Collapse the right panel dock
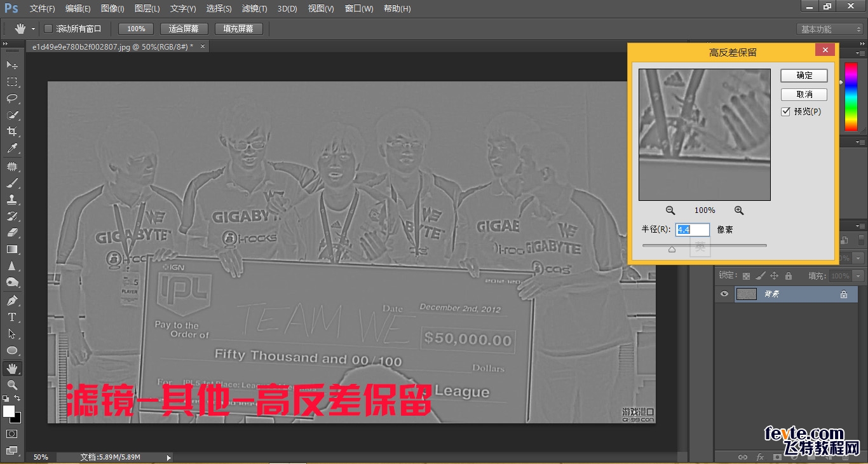Screen dimensions: 868x464 (x=861, y=44)
